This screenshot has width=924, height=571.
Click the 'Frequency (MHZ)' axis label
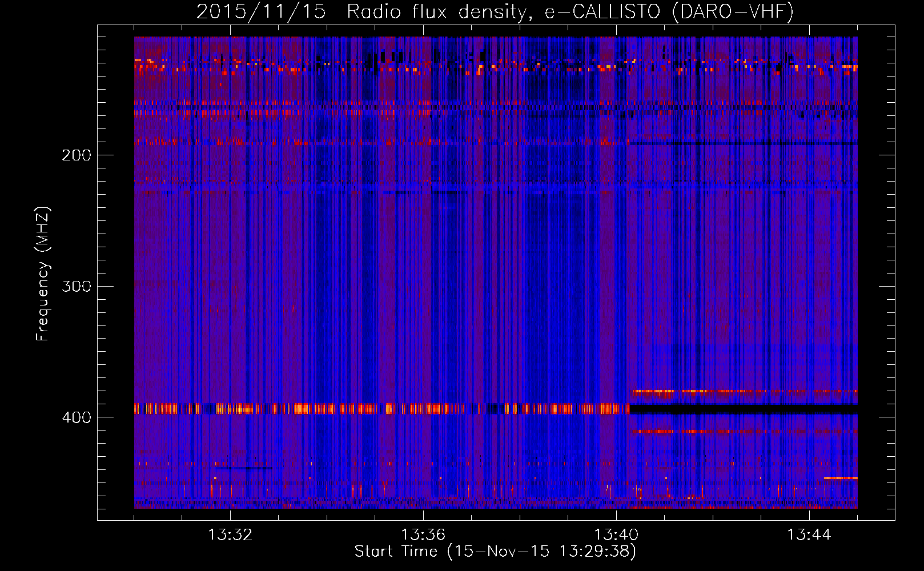(x=43, y=274)
